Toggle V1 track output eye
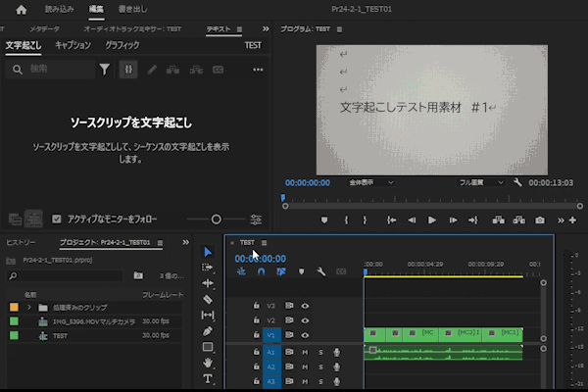 point(305,335)
